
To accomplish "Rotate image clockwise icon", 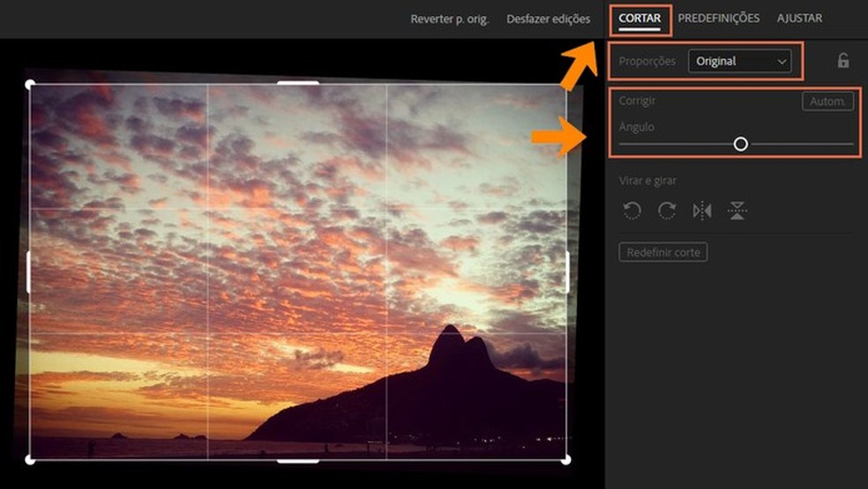I will pyautogui.click(x=667, y=210).
